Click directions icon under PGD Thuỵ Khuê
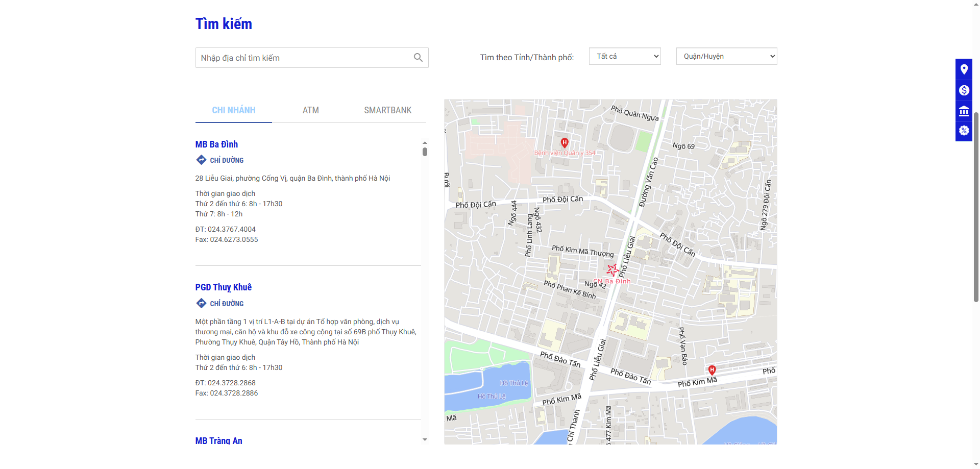Viewport: 980px width, 469px height. [x=201, y=303]
